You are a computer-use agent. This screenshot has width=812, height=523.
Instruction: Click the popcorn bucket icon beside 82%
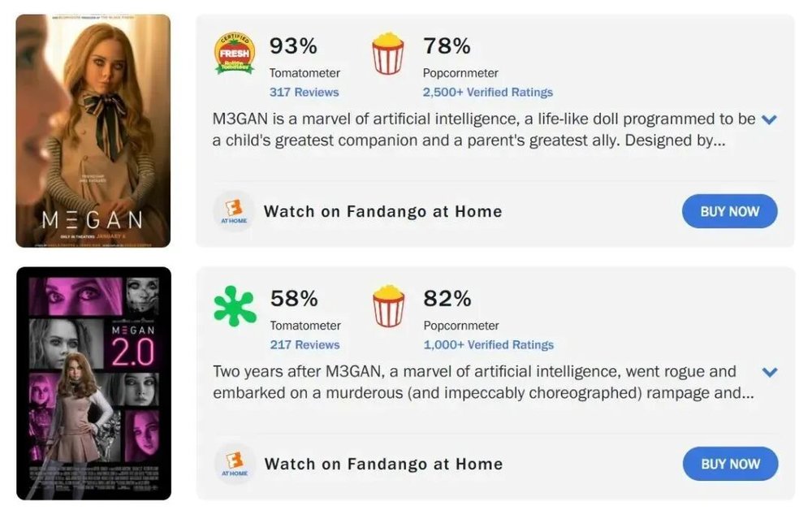[x=387, y=306]
